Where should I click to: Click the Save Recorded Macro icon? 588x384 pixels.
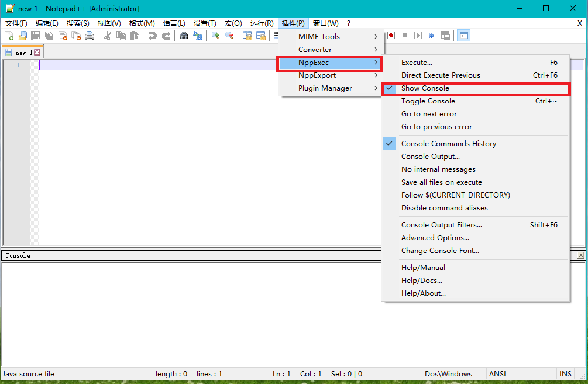coord(445,36)
